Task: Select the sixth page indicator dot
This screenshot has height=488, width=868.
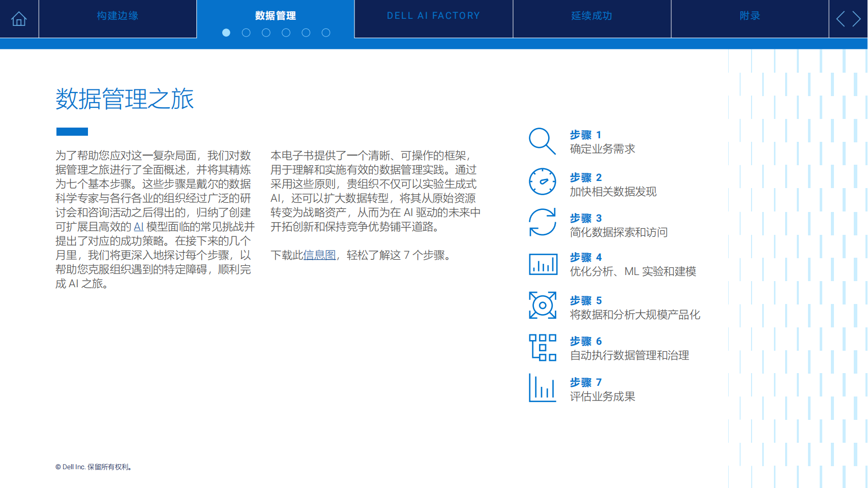Action: pos(326,33)
